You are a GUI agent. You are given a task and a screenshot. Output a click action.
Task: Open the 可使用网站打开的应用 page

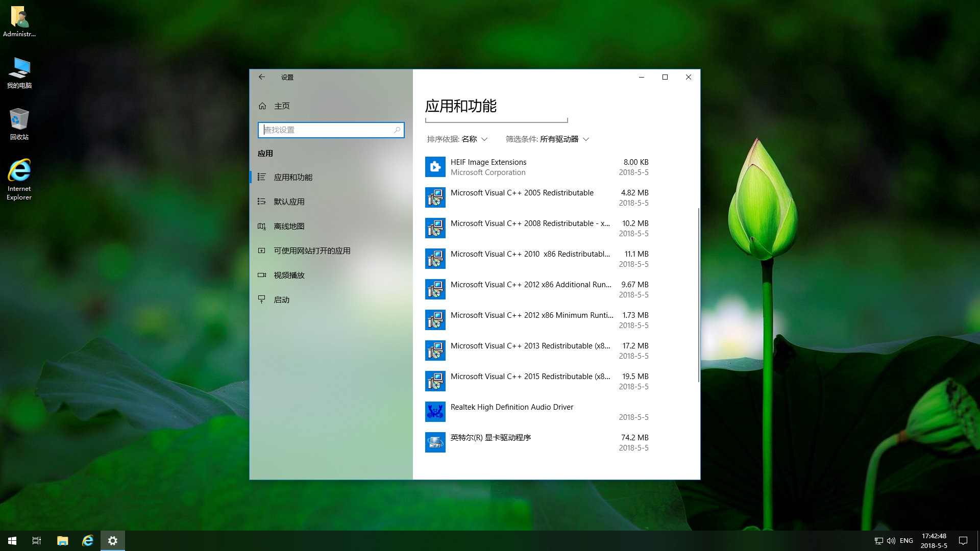331,251
